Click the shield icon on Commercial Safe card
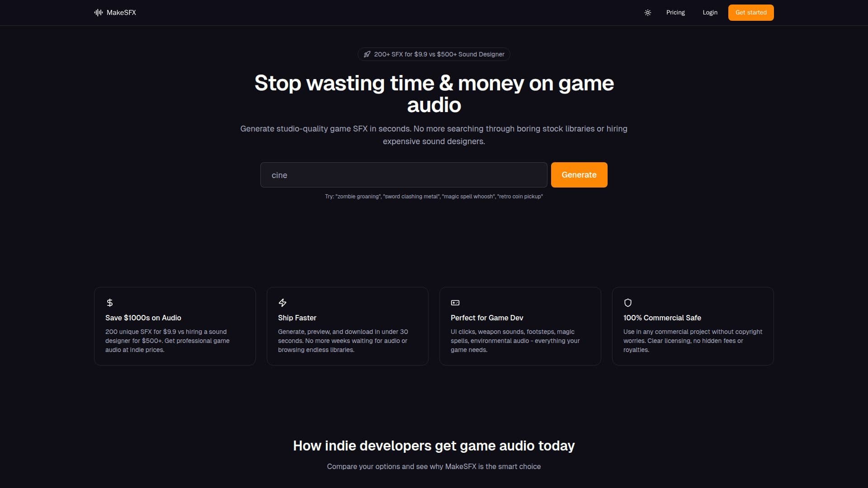The width and height of the screenshot is (868, 488). point(628,303)
